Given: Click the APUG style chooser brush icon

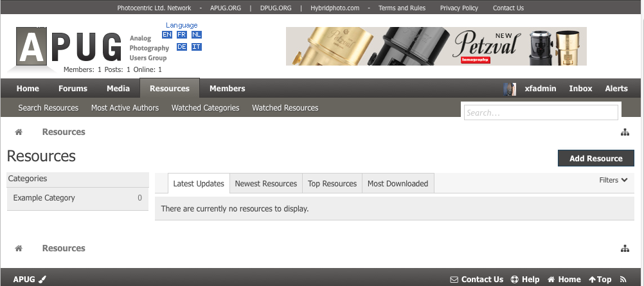Looking at the screenshot, I should [42, 280].
